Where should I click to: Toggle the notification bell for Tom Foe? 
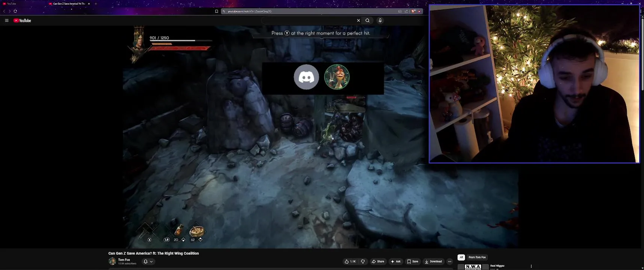[x=146, y=262]
